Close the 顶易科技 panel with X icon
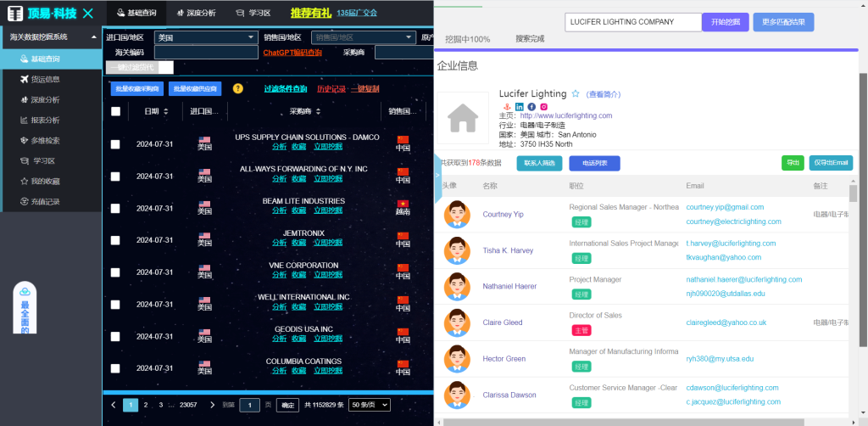868x426 pixels. point(87,13)
